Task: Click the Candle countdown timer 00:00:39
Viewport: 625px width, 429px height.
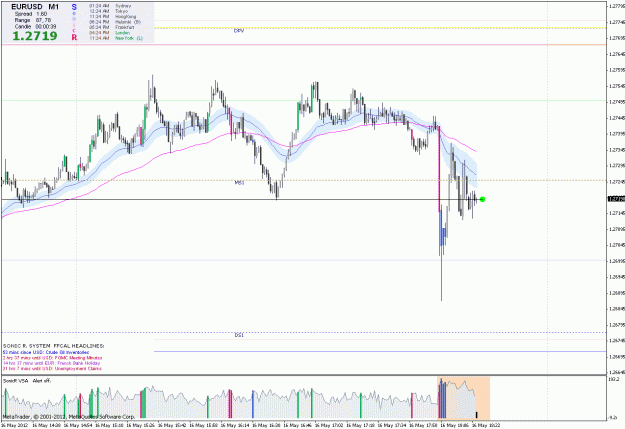Action: 35,27
